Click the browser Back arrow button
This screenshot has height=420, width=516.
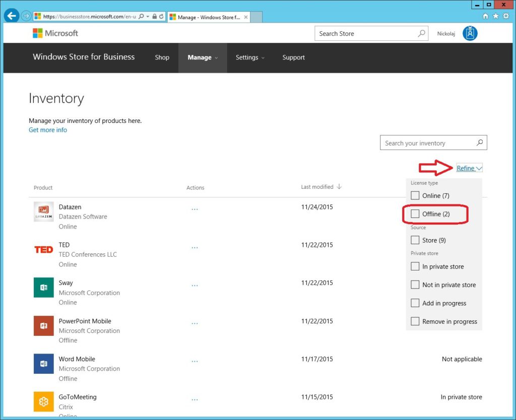tap(12, 16)
